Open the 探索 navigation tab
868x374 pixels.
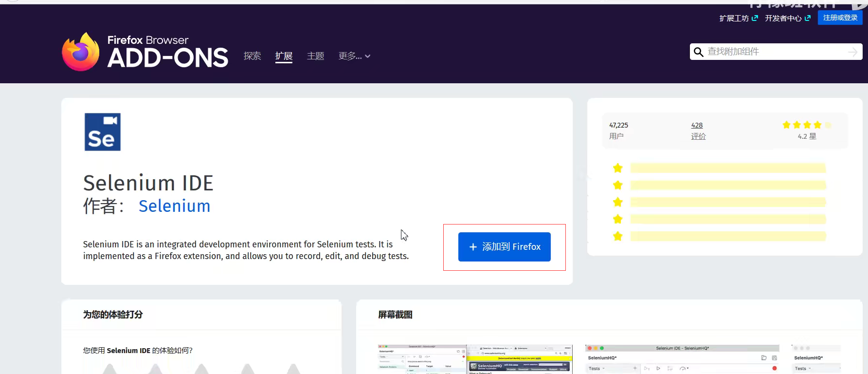click(252, 56)
